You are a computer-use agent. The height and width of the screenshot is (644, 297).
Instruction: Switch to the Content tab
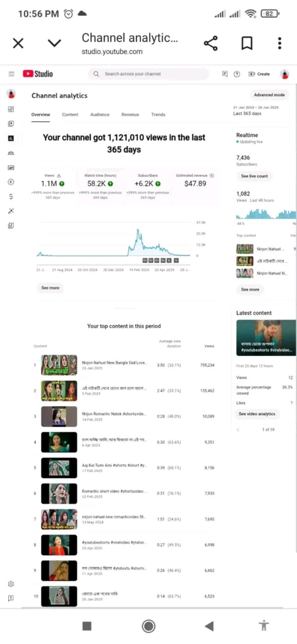pyautogui.click(x=70, y=115)
